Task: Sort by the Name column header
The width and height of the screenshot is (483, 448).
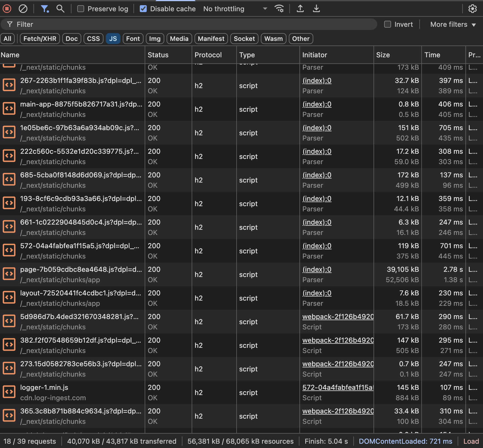Action: tap(72, 55)
